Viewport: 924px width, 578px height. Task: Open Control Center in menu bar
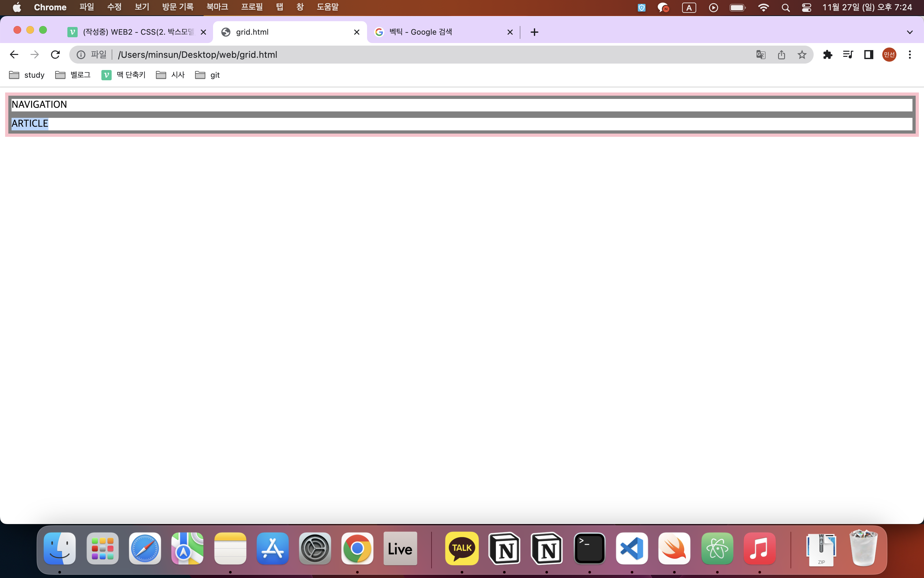click(x=806, y=8)
